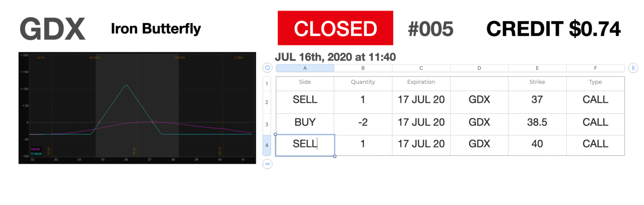
Task: Click the Strike header cell
Action: click(537, 82)
